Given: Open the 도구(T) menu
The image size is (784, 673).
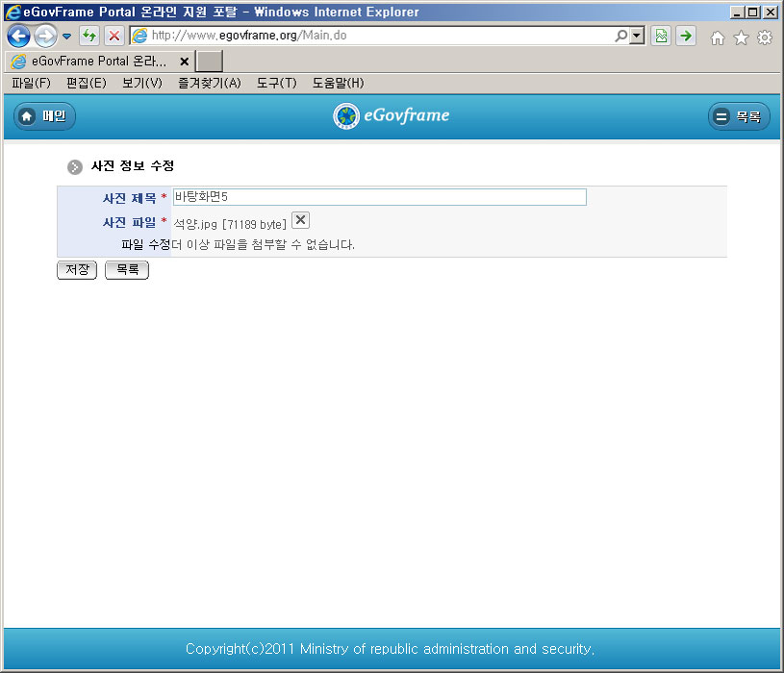Looking at the screenshot, I should [x=276, y=84].
